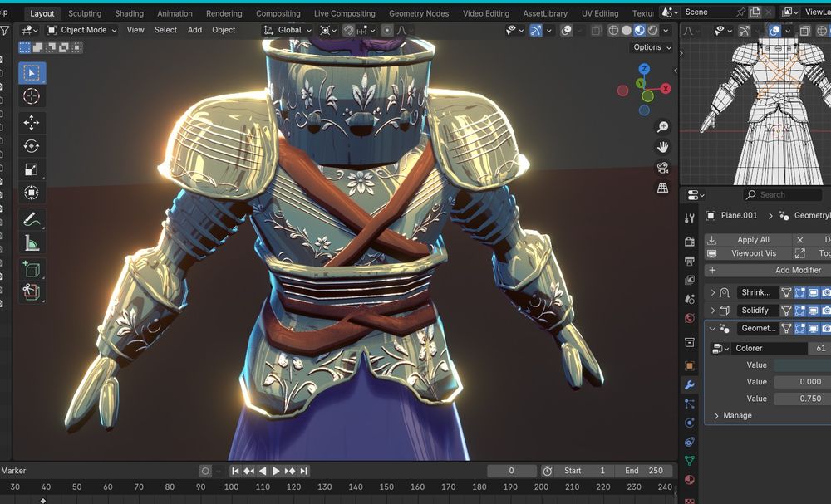
Task: Toggle Solidify modifier viewport visibility
Action: (x=813, y=311)
